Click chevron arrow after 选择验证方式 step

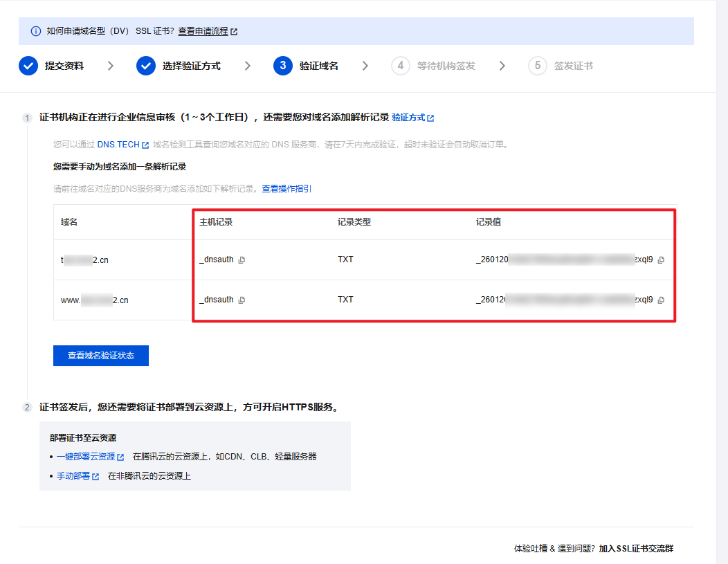tap(248, 66)
